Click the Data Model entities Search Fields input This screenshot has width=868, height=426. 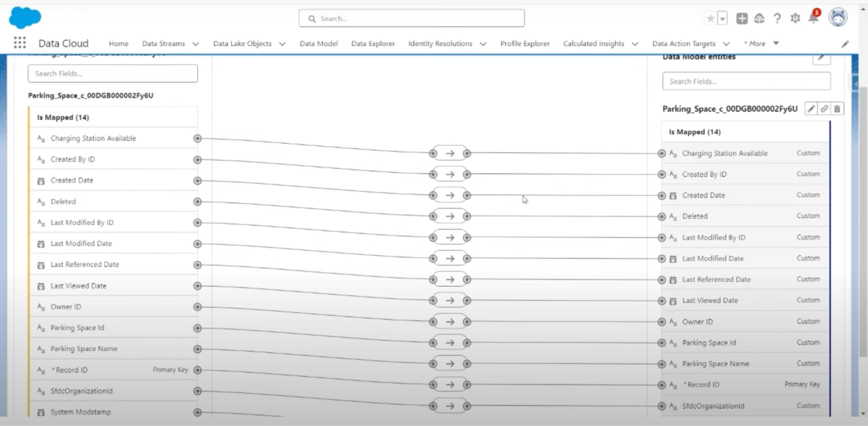(x=746, y=81)
